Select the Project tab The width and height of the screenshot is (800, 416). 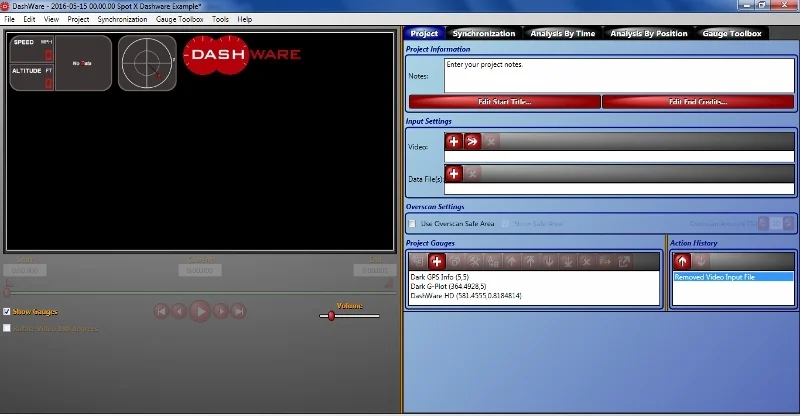424,33
